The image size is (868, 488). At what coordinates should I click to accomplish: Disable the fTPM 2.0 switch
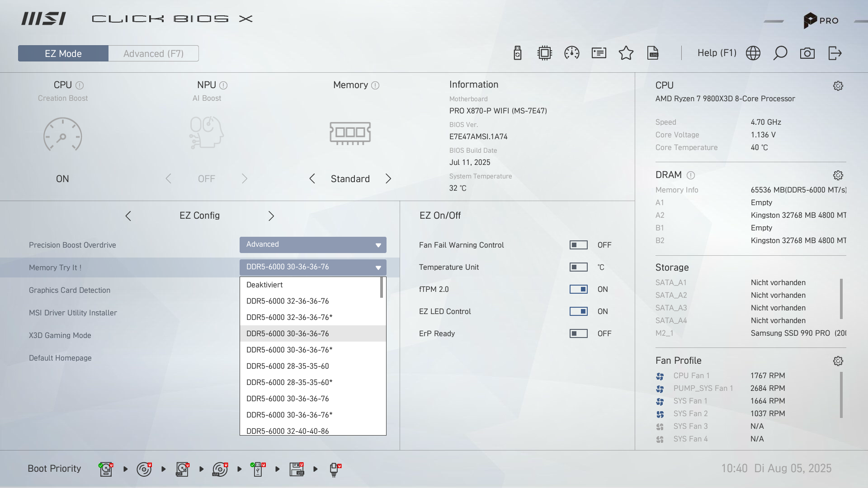578,289
